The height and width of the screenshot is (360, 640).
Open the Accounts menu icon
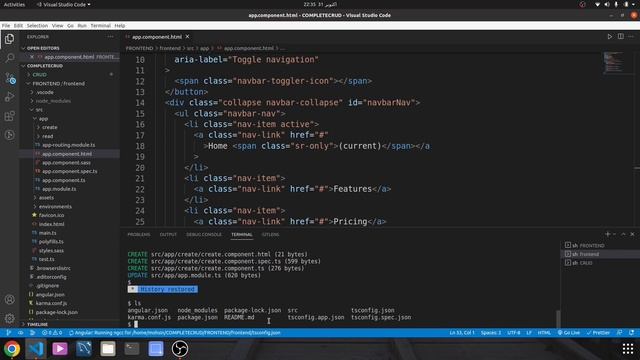tap(9, 299)
